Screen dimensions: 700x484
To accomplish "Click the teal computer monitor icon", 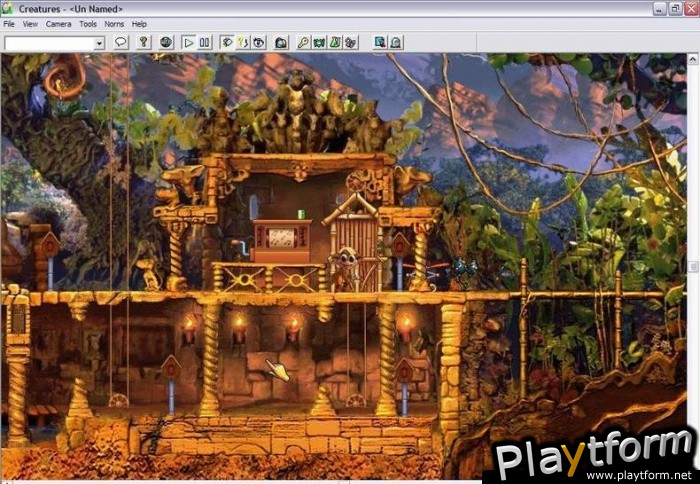I will [x=380, y=42].
